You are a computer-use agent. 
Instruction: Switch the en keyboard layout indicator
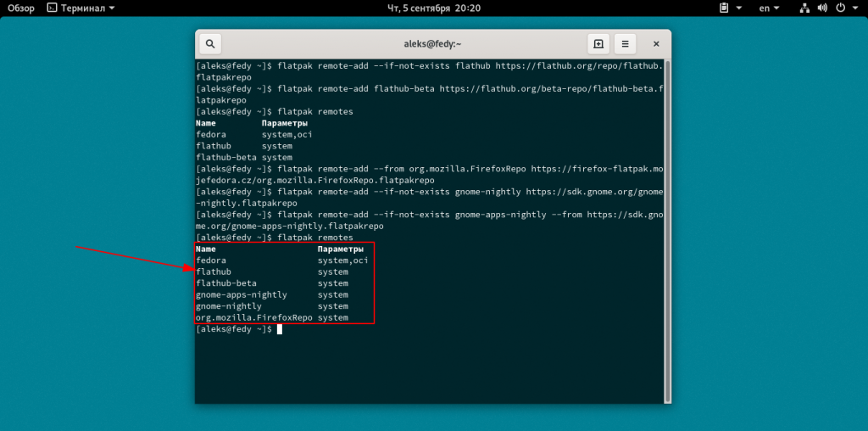tap(765, 8)
